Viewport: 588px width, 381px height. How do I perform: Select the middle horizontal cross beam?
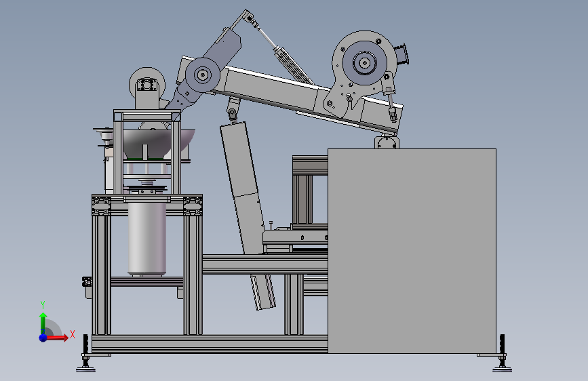click(x=265, y=264)
